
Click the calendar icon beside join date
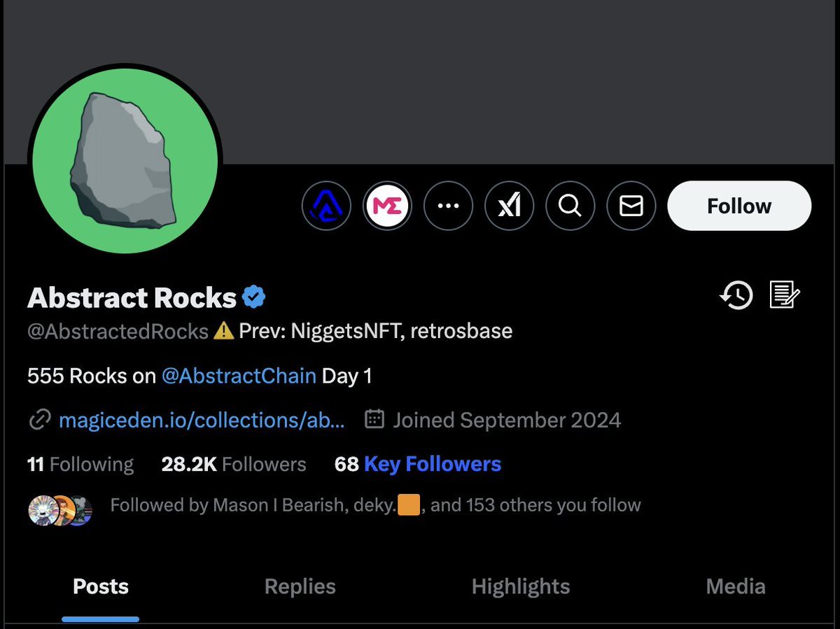[374, 420]
